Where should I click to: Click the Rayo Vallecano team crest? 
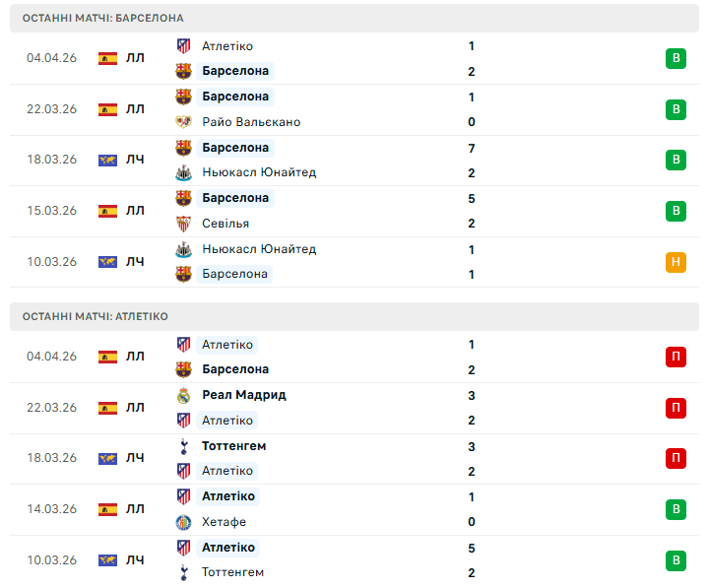[183, 122]
